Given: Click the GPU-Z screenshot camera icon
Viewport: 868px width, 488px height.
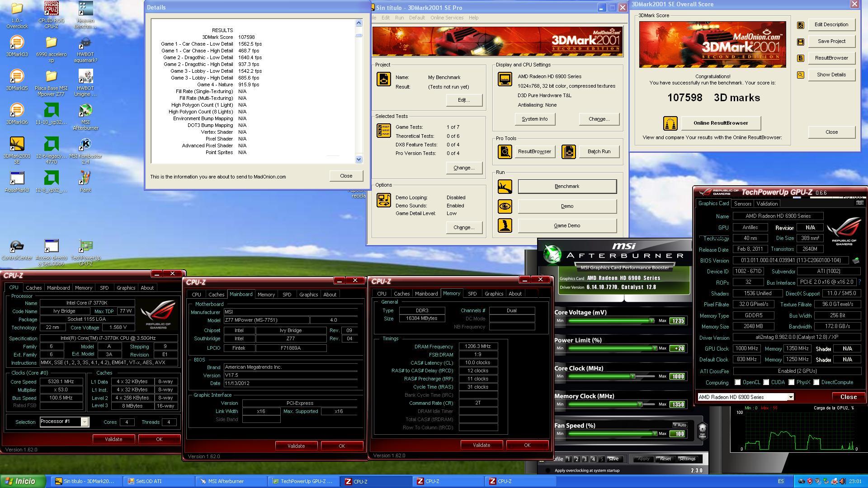Looking at the screenshot, I should pos(859,203).
